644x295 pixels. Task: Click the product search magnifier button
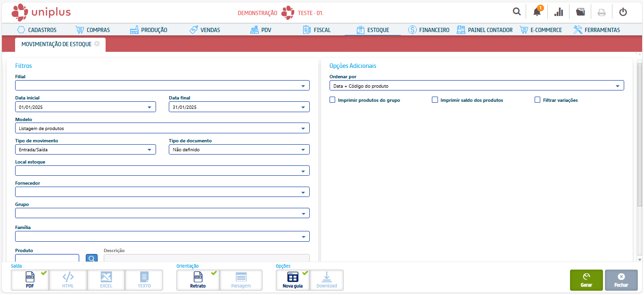(91, 258)
